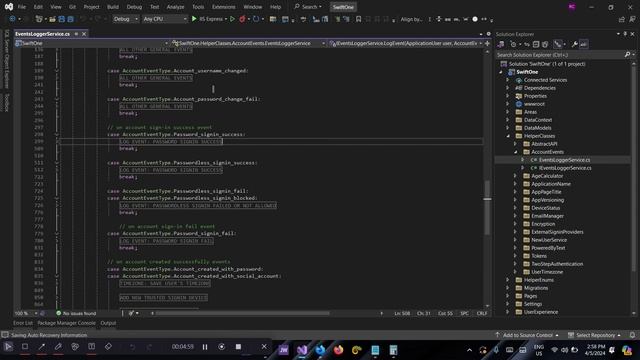Image resolution: width=640 pixels, height=360 pixels.
Task: Click the Preview Selected Items icon in Solution Explorer
Action: click(x=584, y=44)
